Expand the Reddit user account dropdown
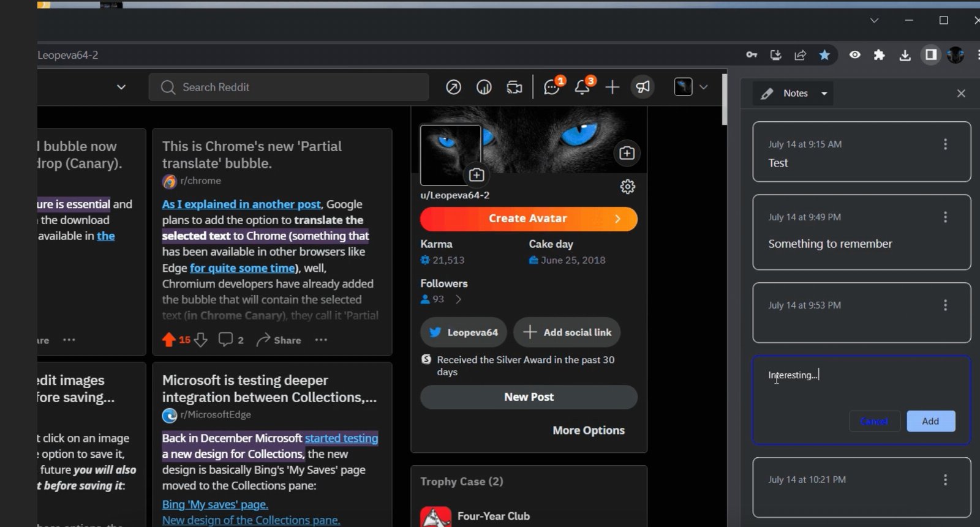 click(691, 87)
